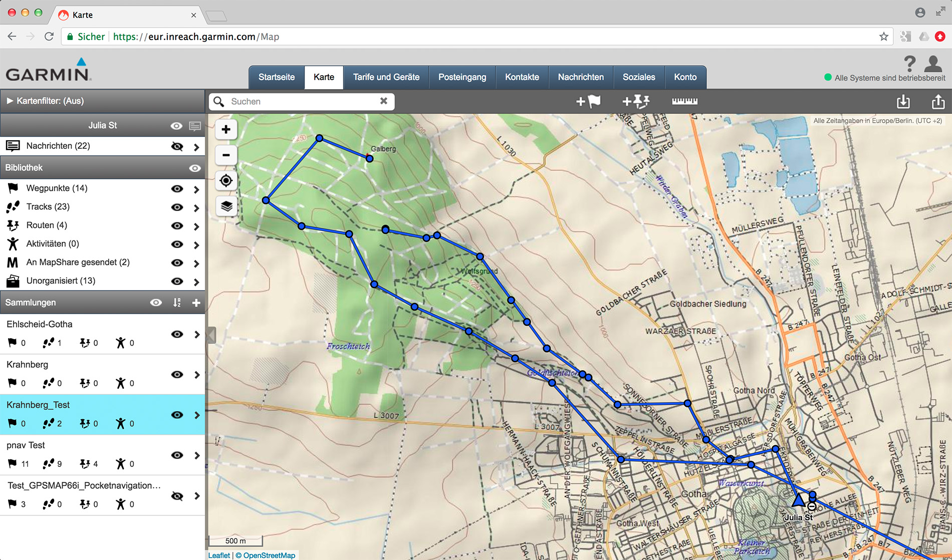Screen dimensions: 952x560
Task: Click the export share icon
Action: tap(938, 102)
